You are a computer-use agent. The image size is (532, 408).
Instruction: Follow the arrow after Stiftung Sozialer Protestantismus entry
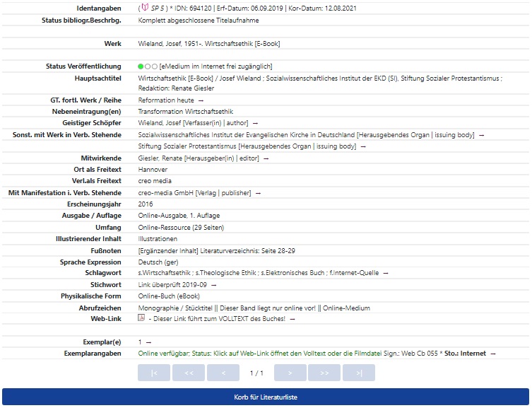363,147
